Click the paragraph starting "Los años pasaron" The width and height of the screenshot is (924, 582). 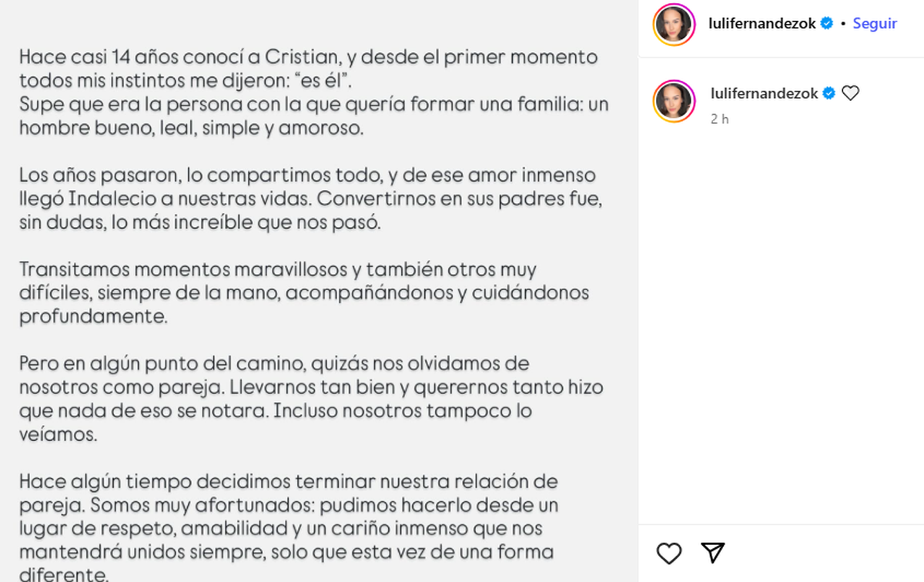(308, 199)
